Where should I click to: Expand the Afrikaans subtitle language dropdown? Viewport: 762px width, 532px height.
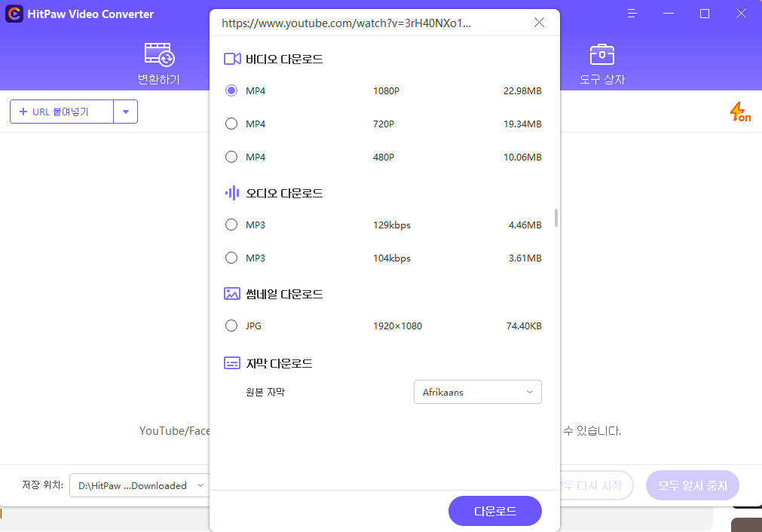477,392
